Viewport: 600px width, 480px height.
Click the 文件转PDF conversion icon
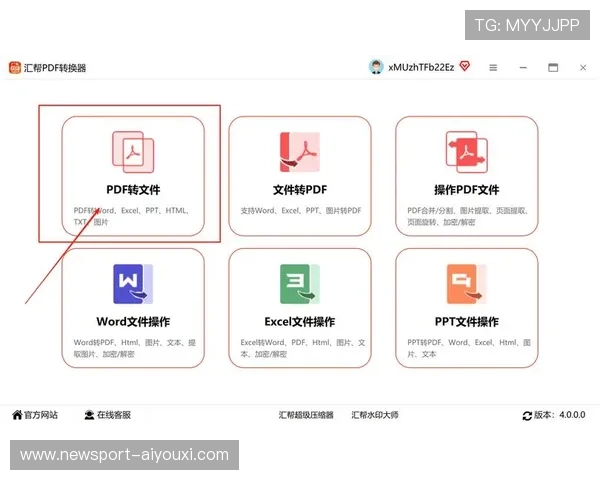point(300,152)
